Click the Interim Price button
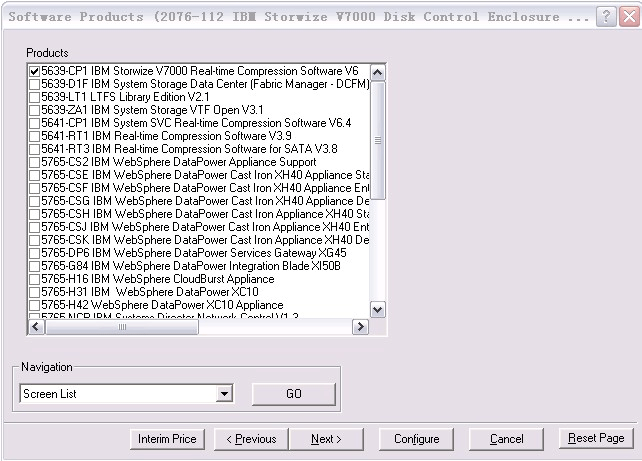This screenshot has height=461, width=642. [x=167, y=439]
